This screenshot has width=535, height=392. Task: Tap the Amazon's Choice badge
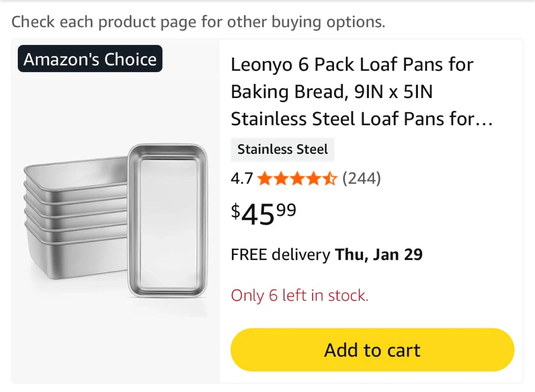click(90, 59)
